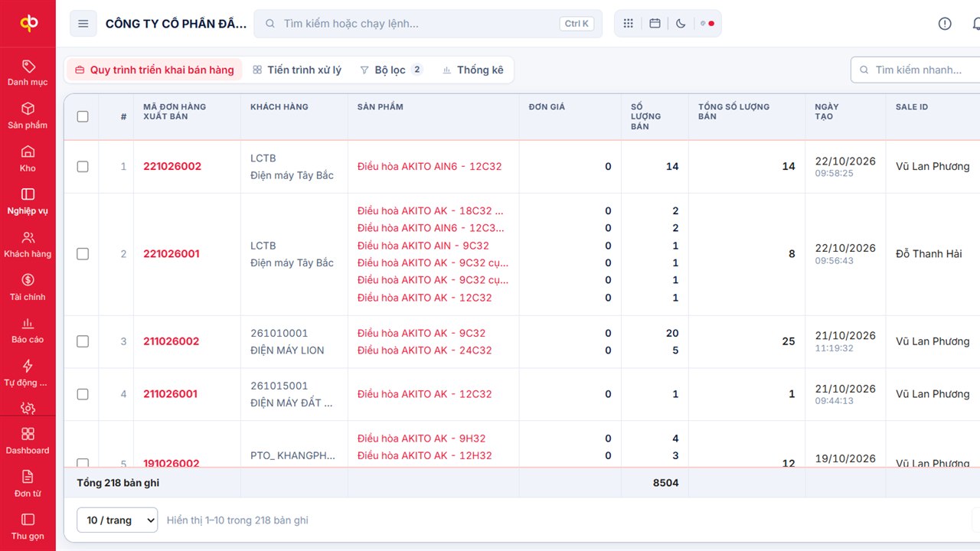Toggle the hamburger menu button
980x551 pixels.
point(83,24)
